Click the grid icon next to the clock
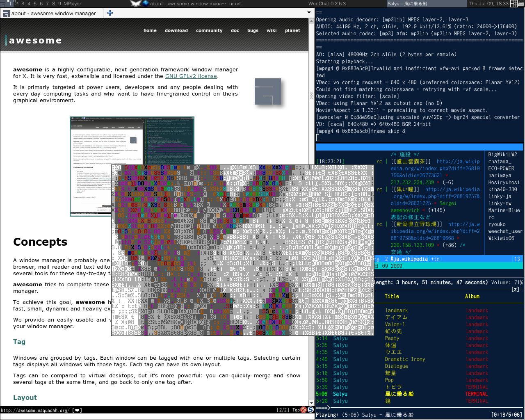This screenshot has width=525, height=420. click(x=514, y=4)
